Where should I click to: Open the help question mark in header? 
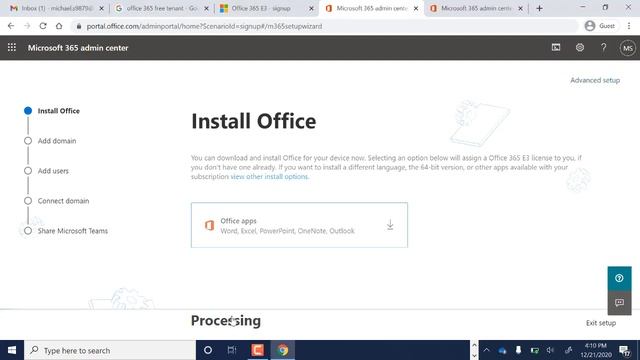point(603,47)
